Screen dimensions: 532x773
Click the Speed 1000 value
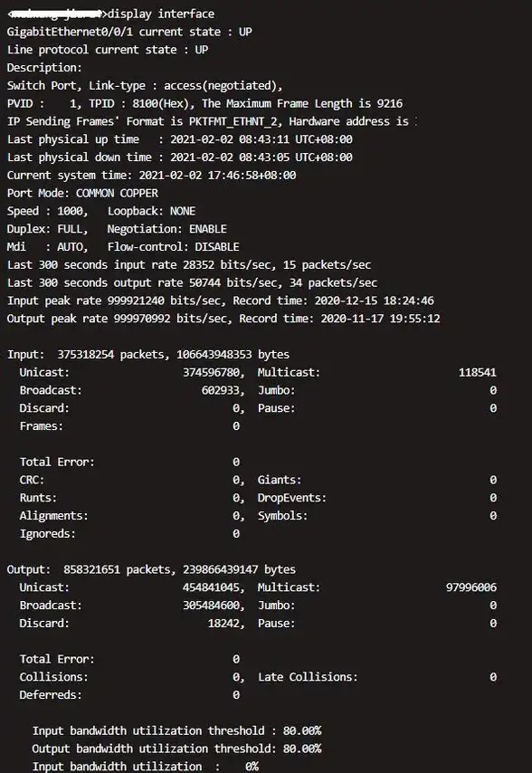71,211
